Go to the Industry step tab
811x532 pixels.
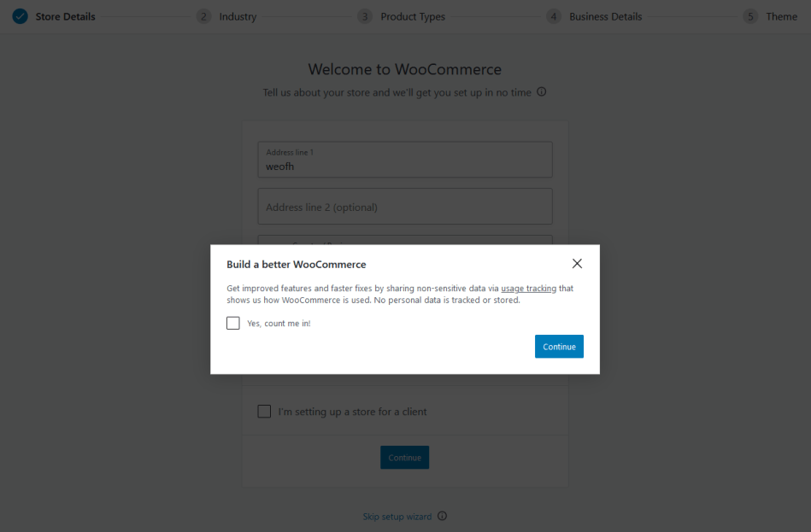pyautogui.click(x=238, y=16)
